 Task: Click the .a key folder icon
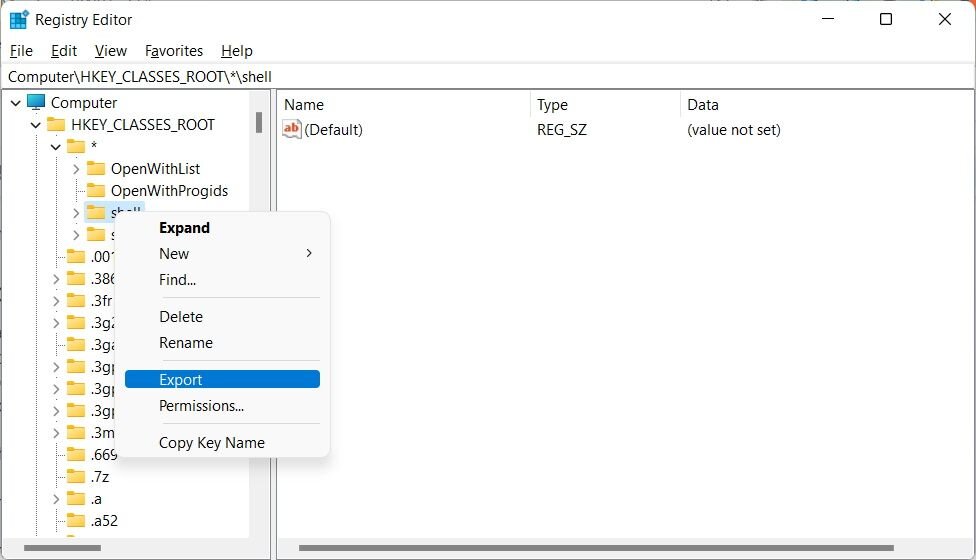pos(76,498)
